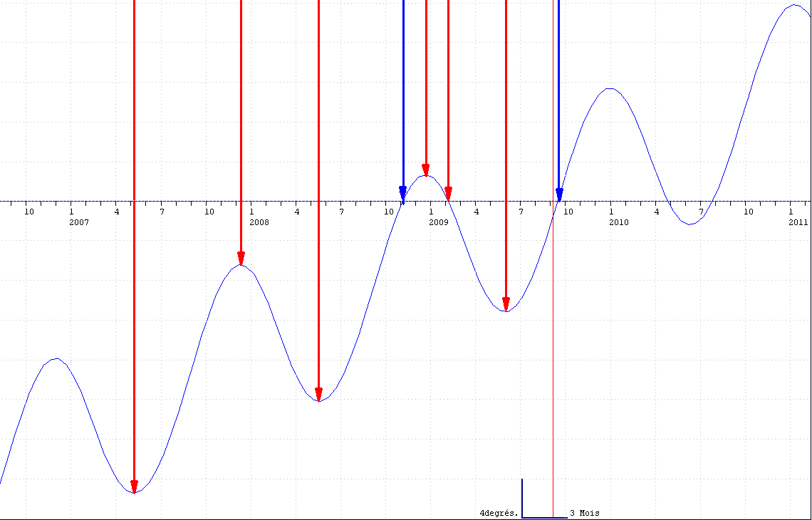Click the 2011 year label

[798, 223]
